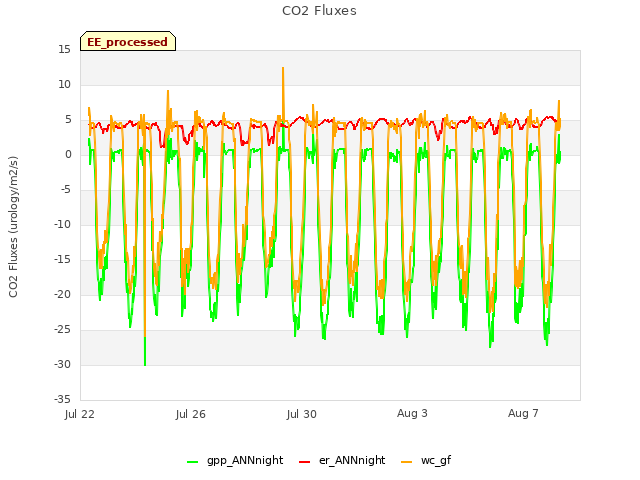640x480 pixels.
Task: Toggle the gpp_ANNnight legend entry
Action: (x=235, y=461)
